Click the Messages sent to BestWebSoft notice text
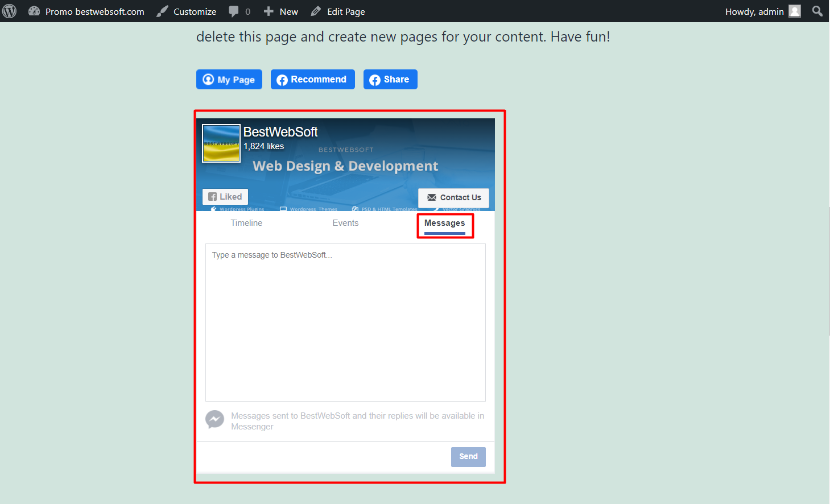Viewport: 830px width, 504px height. [358, 421]
